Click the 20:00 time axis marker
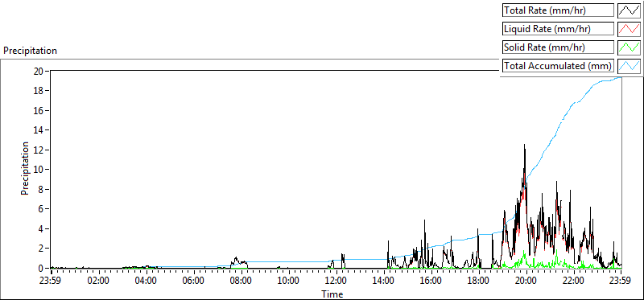644x300 pixels. [x=526, y=282]
